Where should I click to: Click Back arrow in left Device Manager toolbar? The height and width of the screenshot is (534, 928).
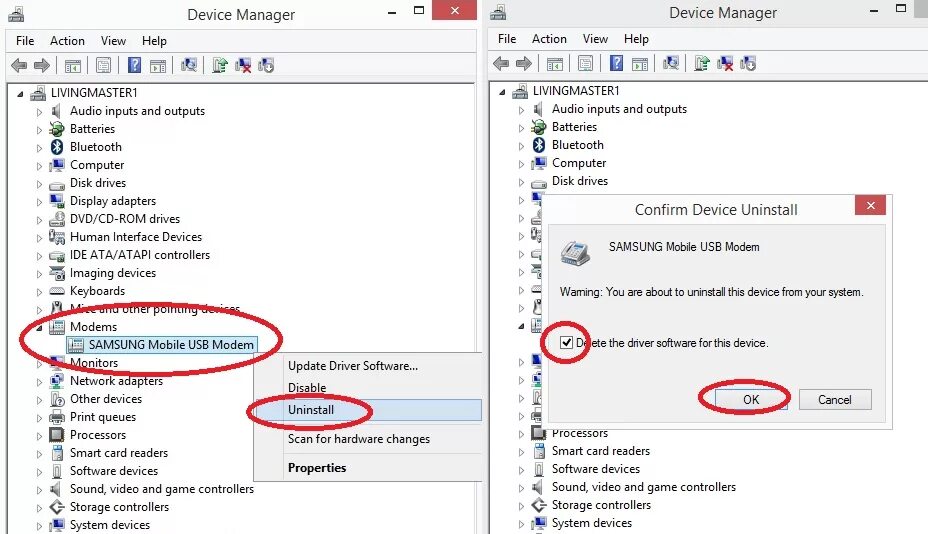click(x=19, y=65)
